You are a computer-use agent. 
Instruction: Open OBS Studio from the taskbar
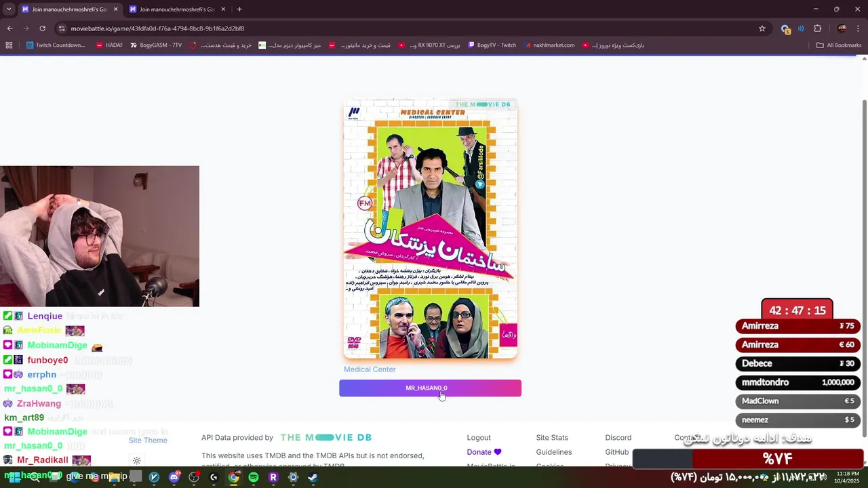(x=194, y=477)
